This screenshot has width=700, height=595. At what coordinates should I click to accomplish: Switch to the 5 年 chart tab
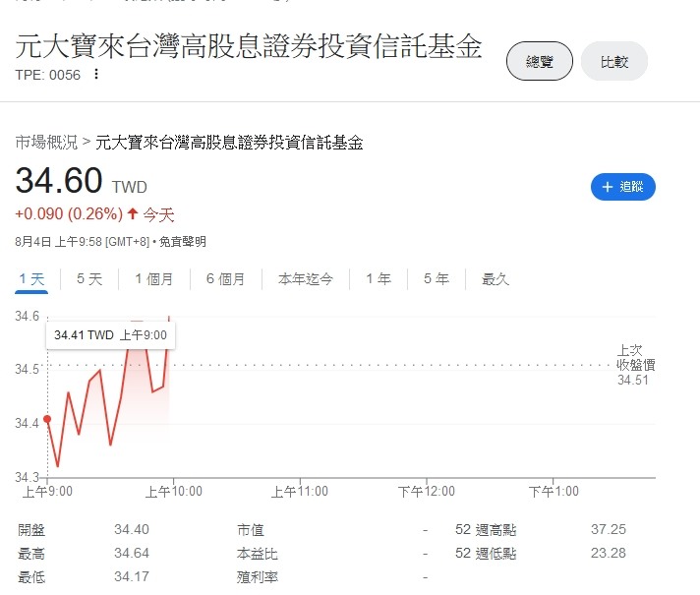[x=437, y=279]
